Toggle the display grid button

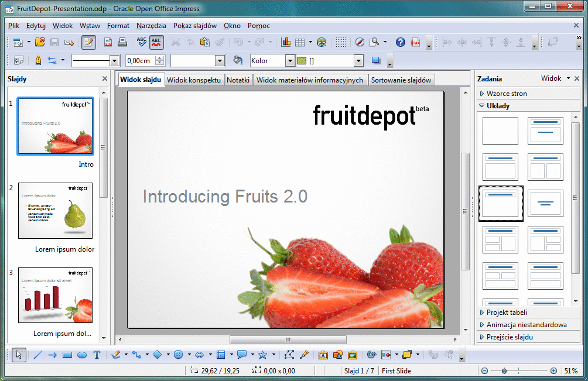click(341, 42)
